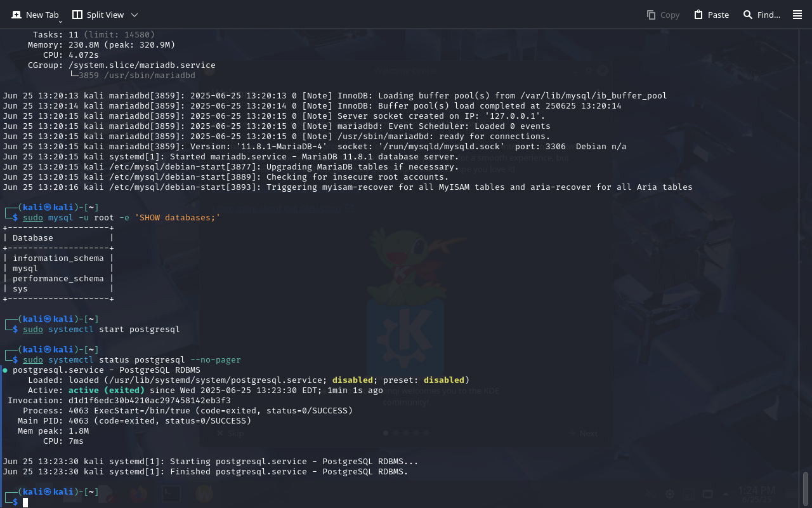Expand the Split View dropdown chevron
Screen dimensions: 812x508
[x=134, y=15]
